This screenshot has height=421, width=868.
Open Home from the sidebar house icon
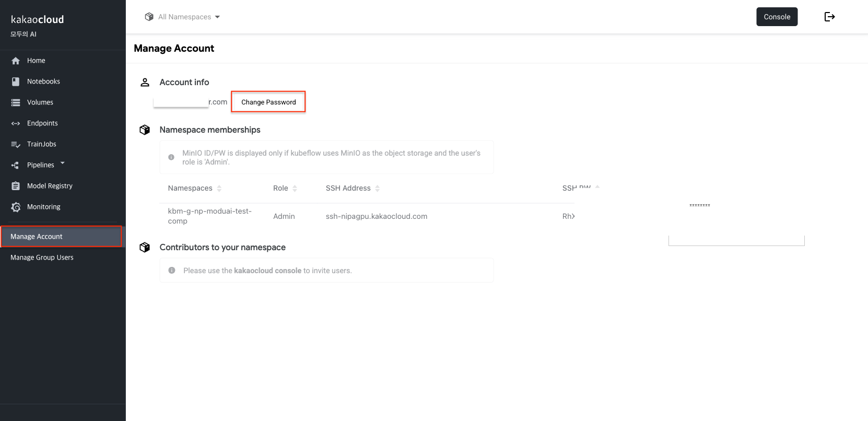16,61
